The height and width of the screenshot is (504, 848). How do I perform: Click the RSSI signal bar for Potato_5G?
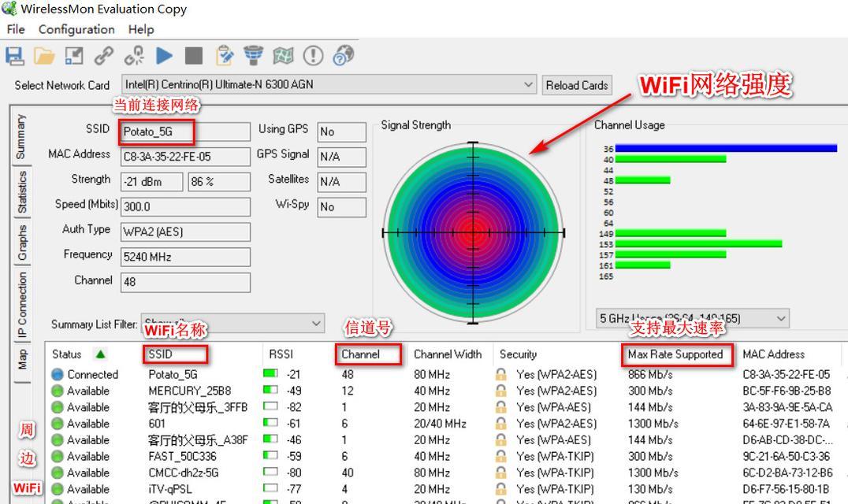coord(270,373)
